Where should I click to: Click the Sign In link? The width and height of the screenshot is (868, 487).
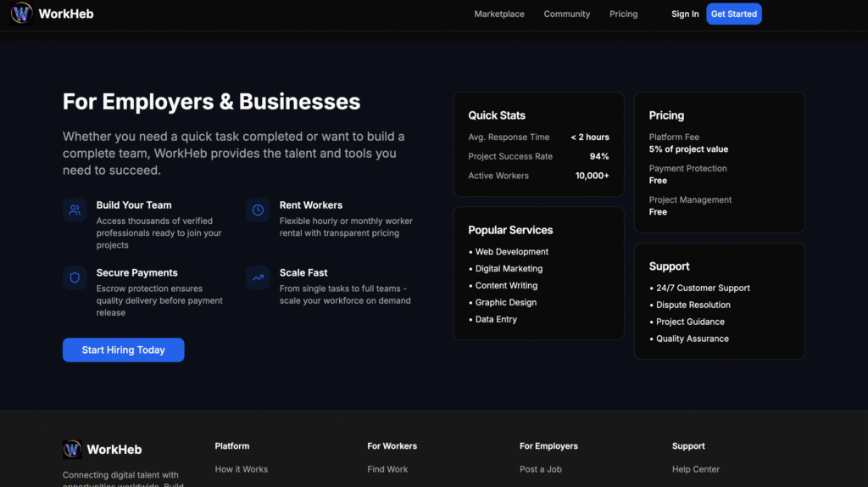click(685, 14)
